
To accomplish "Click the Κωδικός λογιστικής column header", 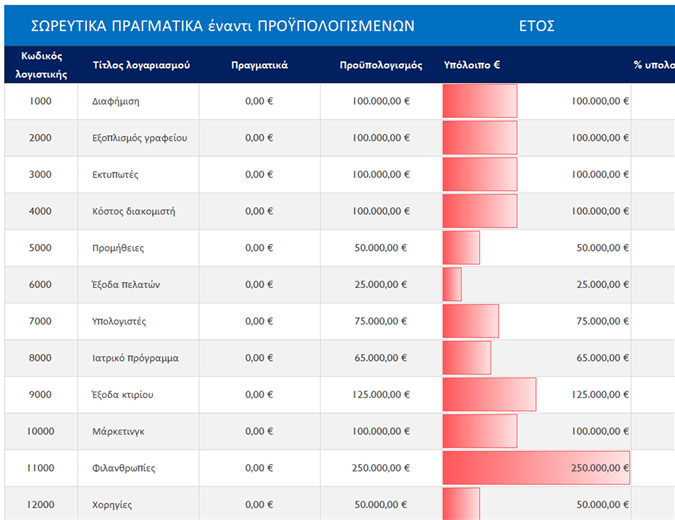I will click(x=41, y=65).
